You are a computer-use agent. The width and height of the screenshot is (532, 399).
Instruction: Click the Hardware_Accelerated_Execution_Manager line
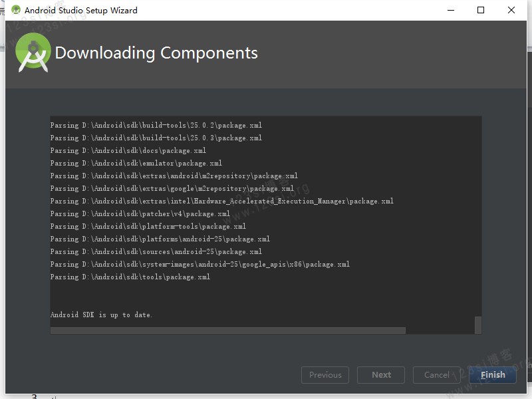pos(222,201)
